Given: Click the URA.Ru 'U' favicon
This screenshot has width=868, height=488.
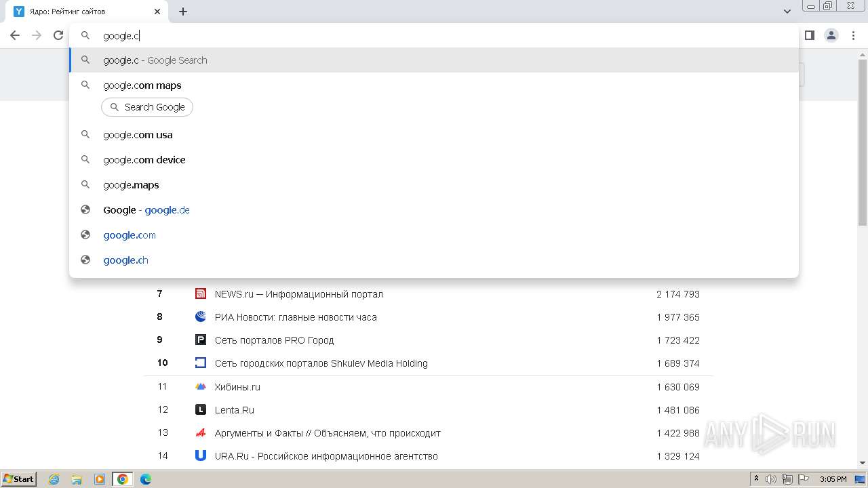Looking at the screenshot, I should pyautogui.click(x=201, y=455).
